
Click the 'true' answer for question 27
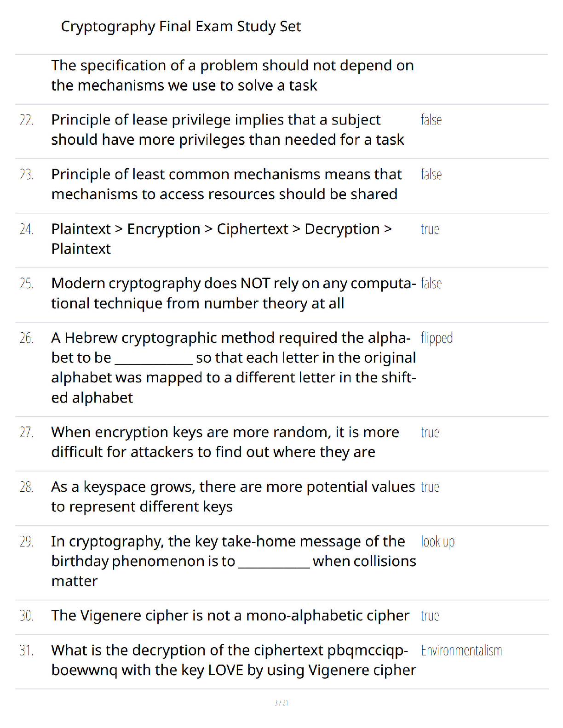(430, 433)
